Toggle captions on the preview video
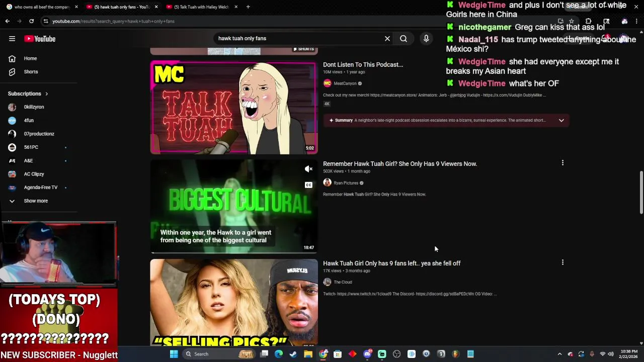 point(308,185)
